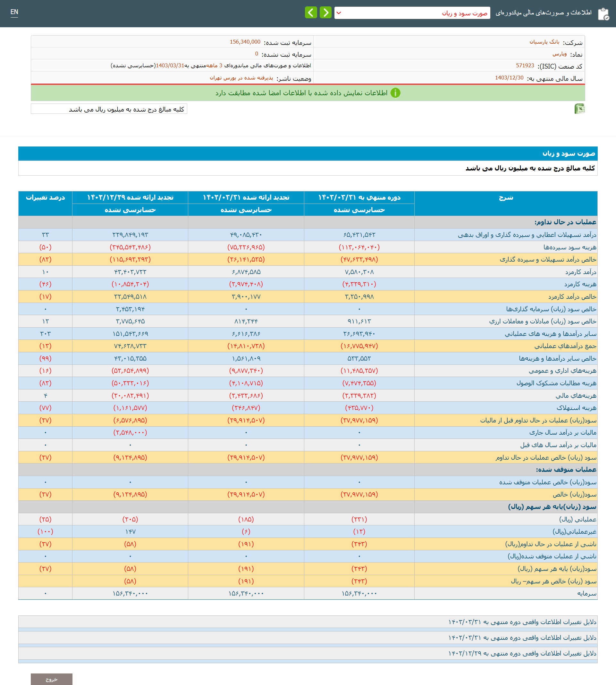Screen dimensions: 616x685
Task: Click fiscal year end 1403/12/30
Action: tap(509, 78)
